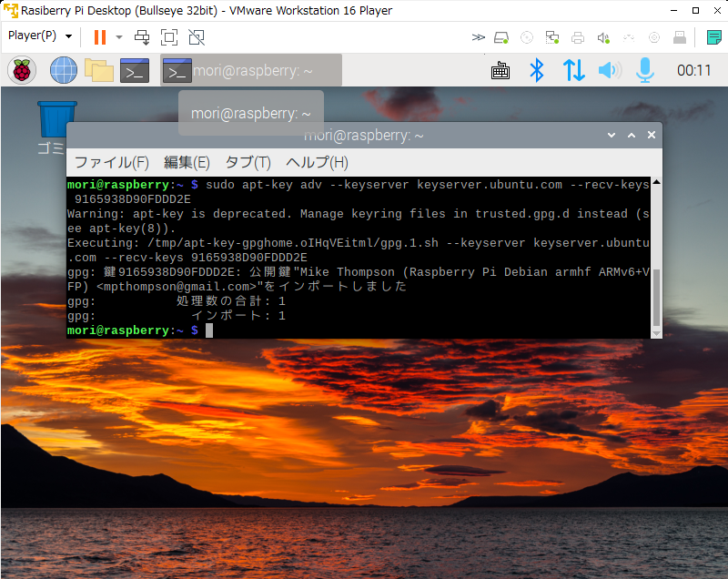The image size is (728, 579).
Task: Open the network up/down arrows menu
Action: click(573, 71)
